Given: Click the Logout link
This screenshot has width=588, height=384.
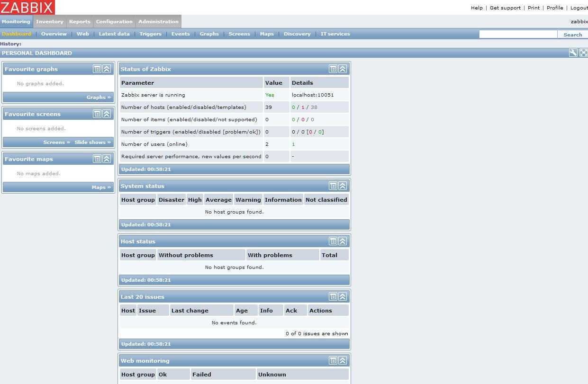Looking at the screenshot, I should [579, 8].
